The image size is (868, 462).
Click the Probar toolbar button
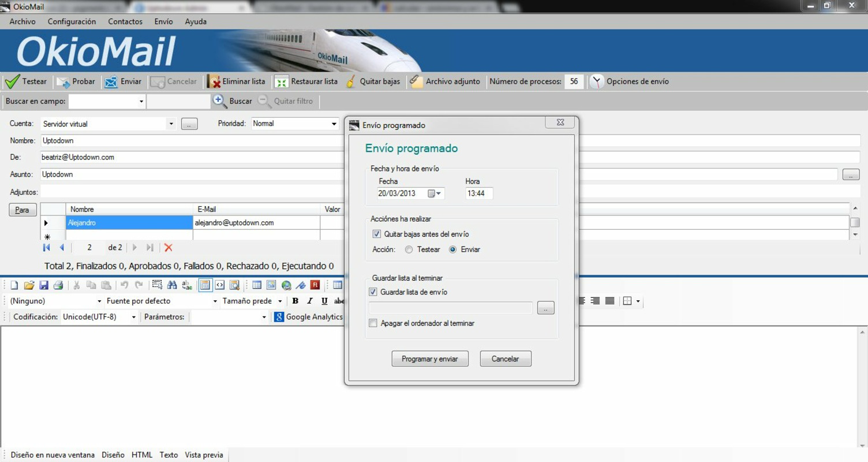(76, 81)
